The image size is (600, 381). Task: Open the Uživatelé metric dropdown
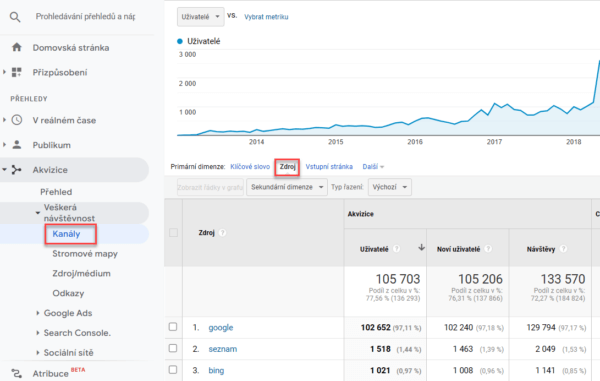pos(201,17)
